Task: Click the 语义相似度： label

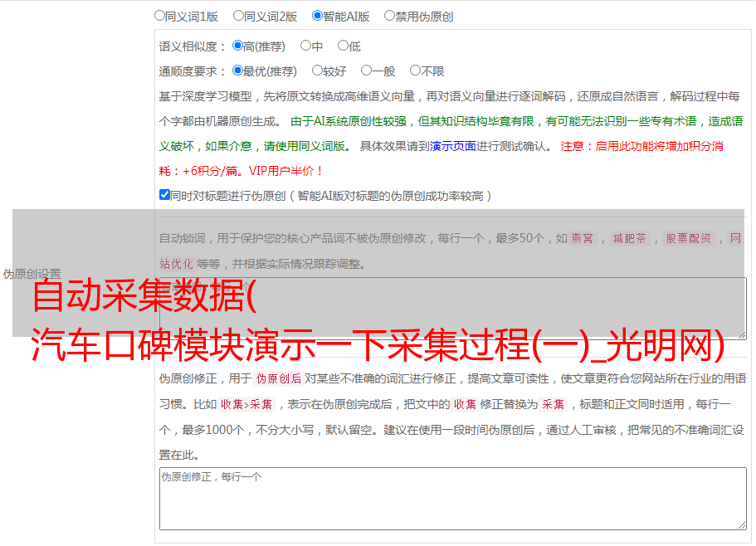Action: [193, 46]
